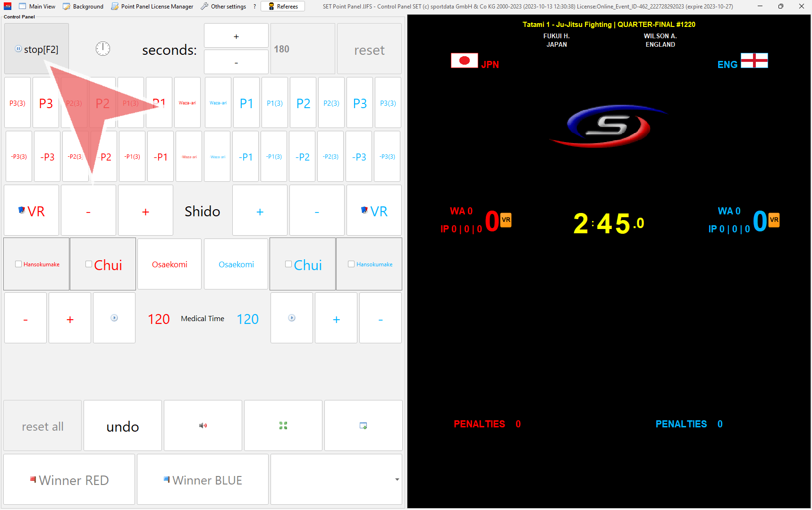The image size is (812, 510).
Task: Tick the blue Chui checkbox
Action: click(x=288, y=264)
